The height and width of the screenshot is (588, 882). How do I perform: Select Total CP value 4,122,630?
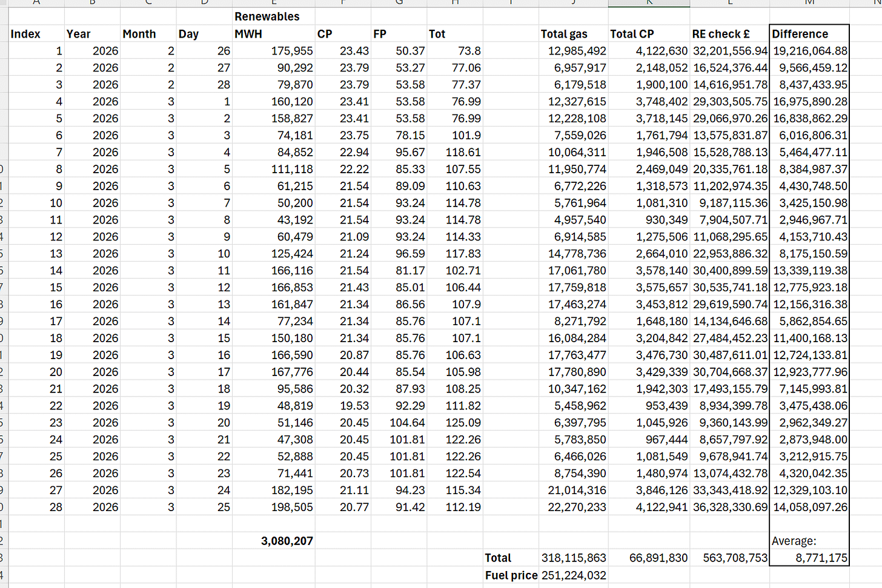649,51
